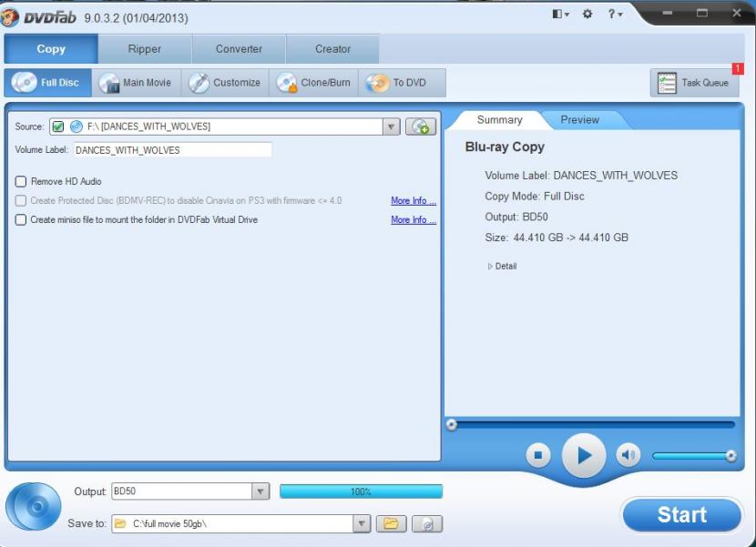Open the Save to path dropdown
The width and height of the screenshot is (756, 547).
[361, 524]
